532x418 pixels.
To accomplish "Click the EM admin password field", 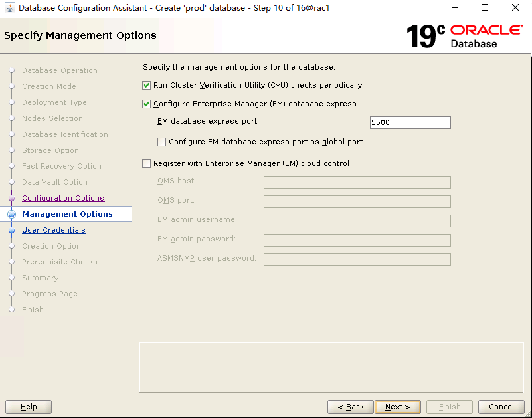I will pyautogui.click(x=357, y=240).
